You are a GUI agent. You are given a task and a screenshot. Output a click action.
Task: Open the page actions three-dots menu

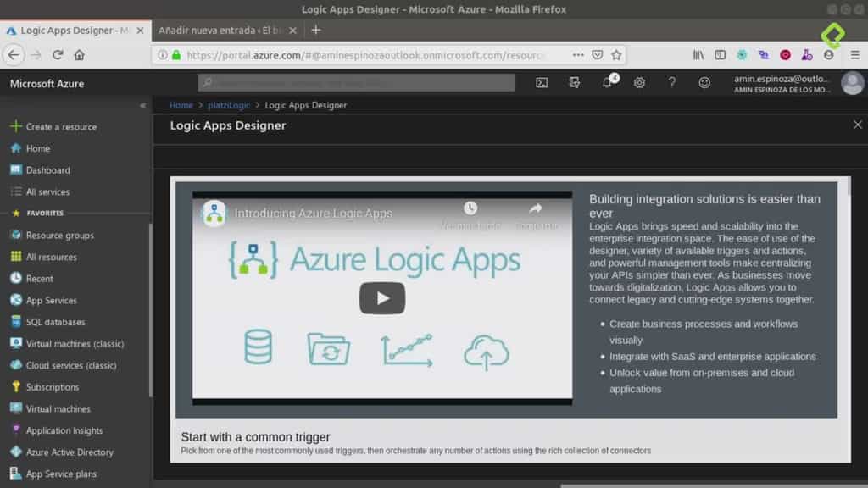pyautogui.click(x=578, y=55)
